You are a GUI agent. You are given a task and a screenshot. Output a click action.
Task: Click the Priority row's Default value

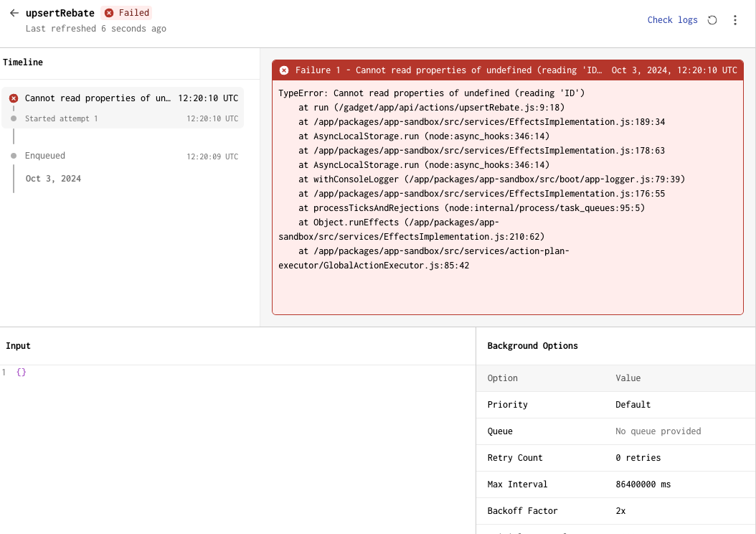click(633, 405)
